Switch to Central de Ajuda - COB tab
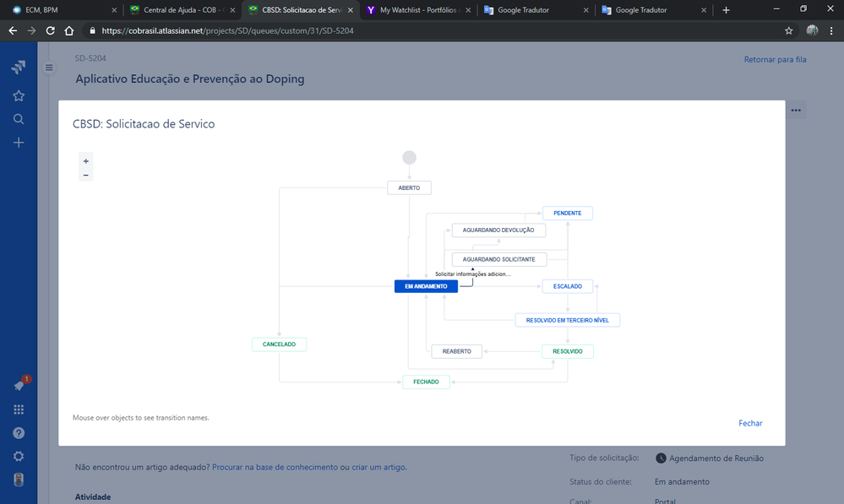This screenshot has width=844, height=504. (x=182, y=9)
